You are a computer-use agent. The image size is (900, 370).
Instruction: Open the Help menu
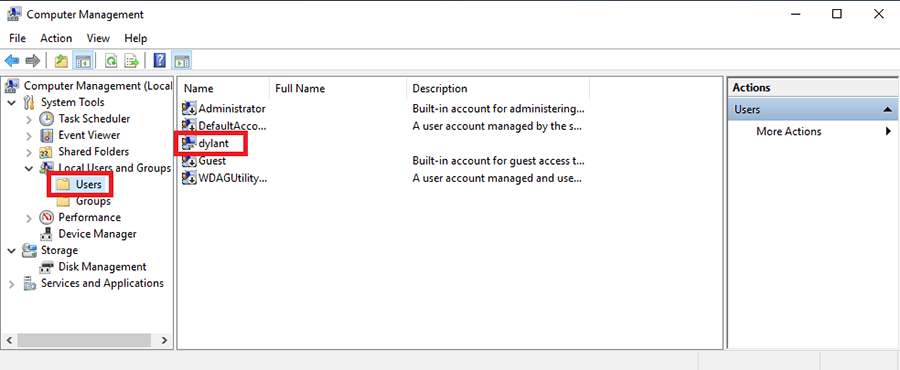136,38
